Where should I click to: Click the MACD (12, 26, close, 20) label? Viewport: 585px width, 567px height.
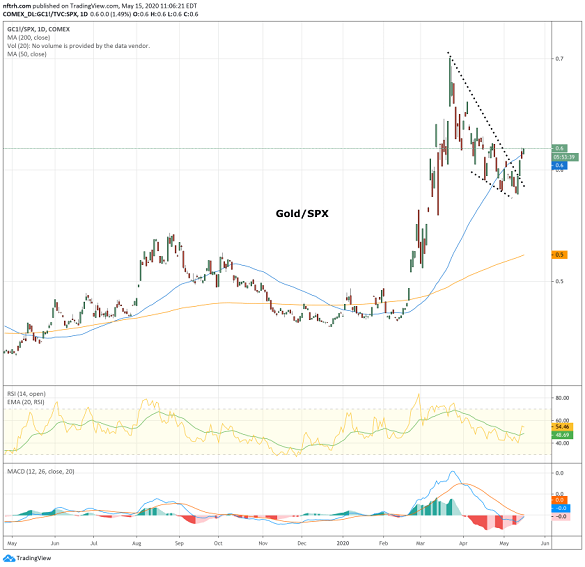[41, 472]
